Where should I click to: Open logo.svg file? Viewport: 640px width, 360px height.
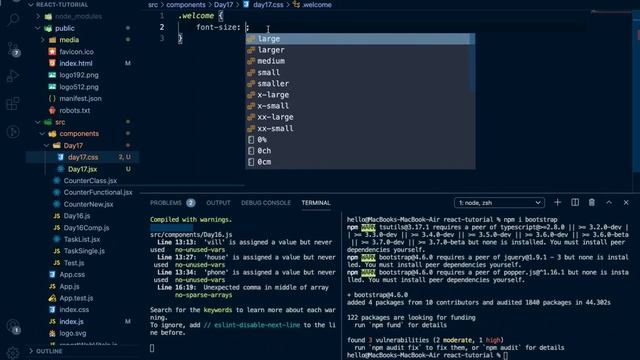click(73, 333)
